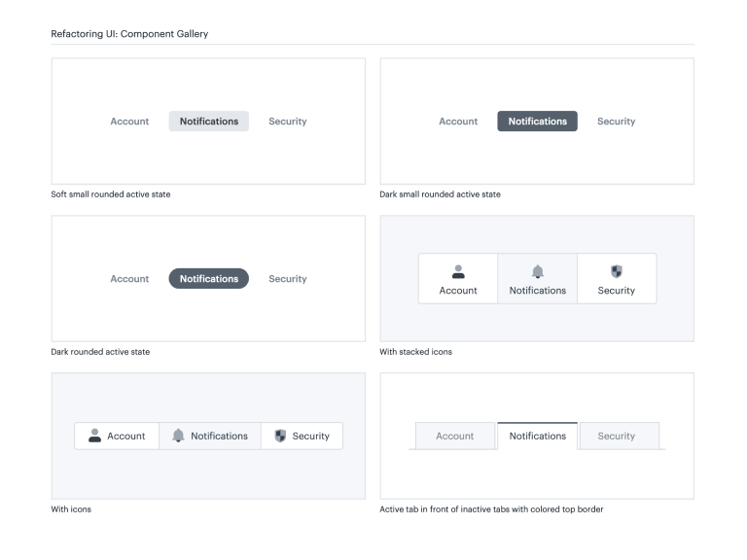The image size is (747, 560).
Task: Click the person icon left of inline Account
Action: [x=94, y=436]
